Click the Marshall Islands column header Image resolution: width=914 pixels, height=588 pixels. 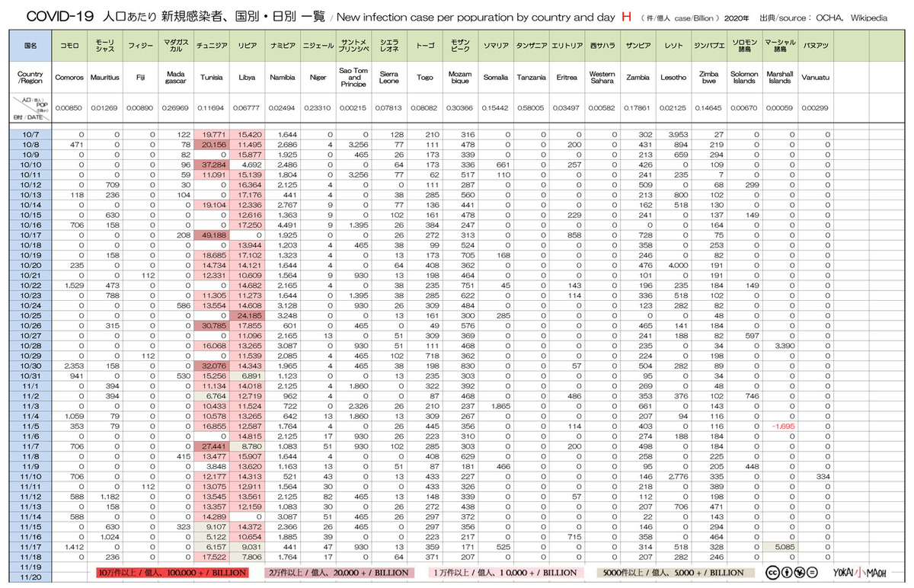[x=780, y=78]
